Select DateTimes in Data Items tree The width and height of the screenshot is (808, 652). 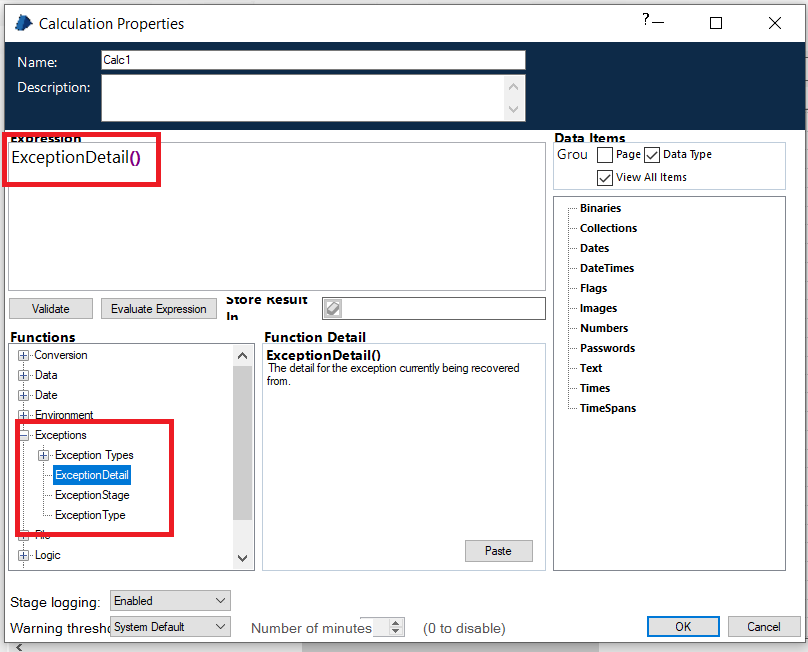coord(607,268)
